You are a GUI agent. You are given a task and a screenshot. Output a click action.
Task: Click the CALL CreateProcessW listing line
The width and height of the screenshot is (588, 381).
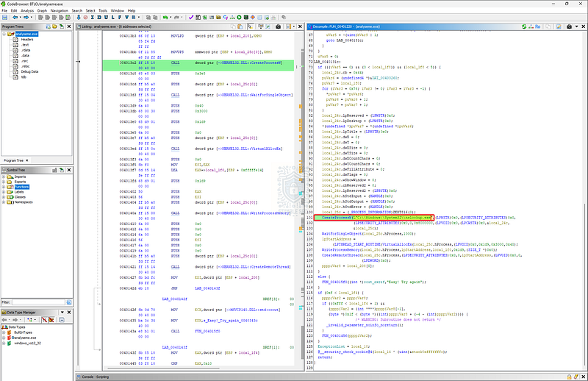(x=198, y=65)
